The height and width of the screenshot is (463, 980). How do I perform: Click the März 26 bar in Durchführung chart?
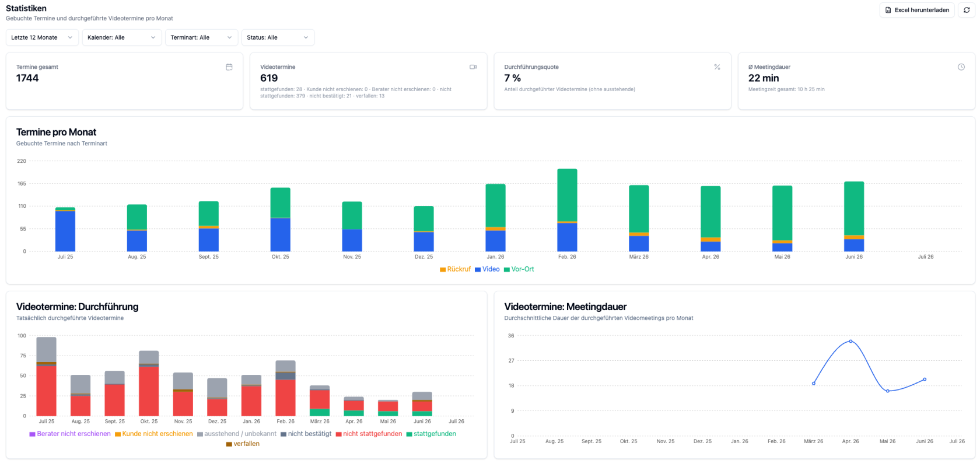[320, 401]
